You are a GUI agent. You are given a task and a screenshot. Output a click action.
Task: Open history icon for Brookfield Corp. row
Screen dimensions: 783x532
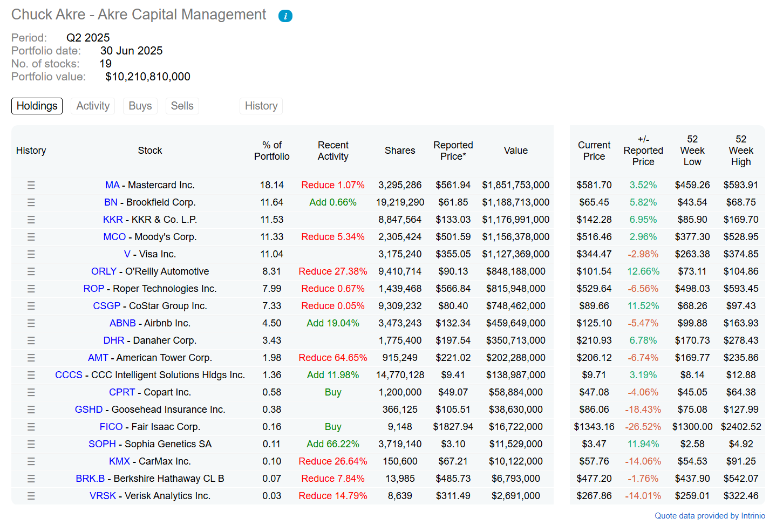(x=31, y=202)
